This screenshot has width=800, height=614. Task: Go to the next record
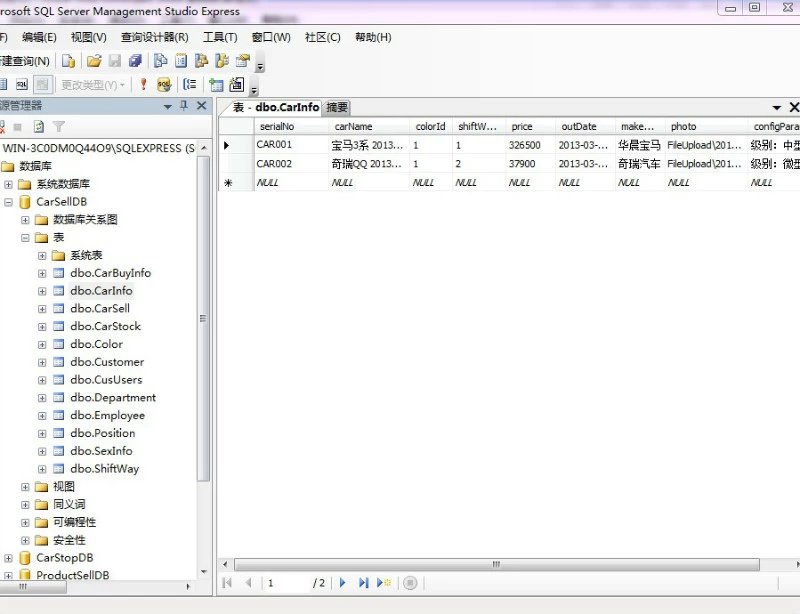point(342,582)
